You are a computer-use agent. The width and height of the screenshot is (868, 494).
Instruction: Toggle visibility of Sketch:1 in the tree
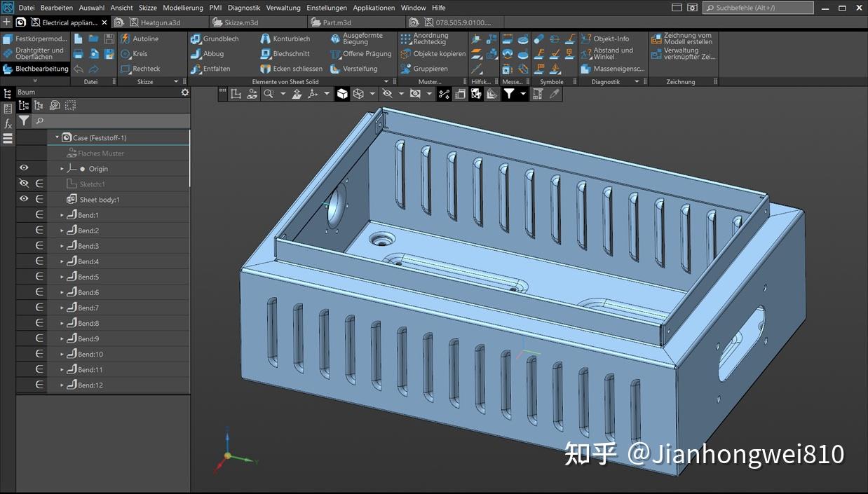(23, 183)
